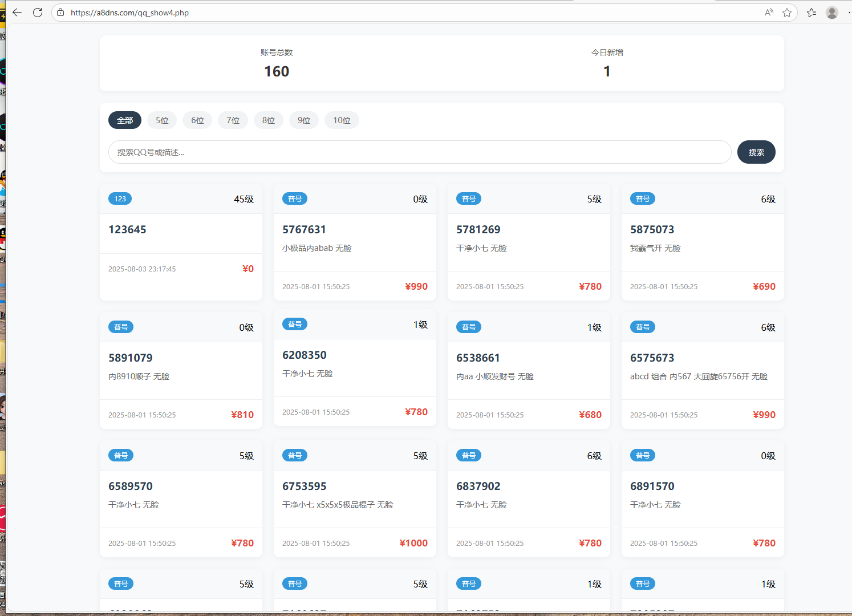
Task: Select the 9位 filter
Action: coord(304,120)
